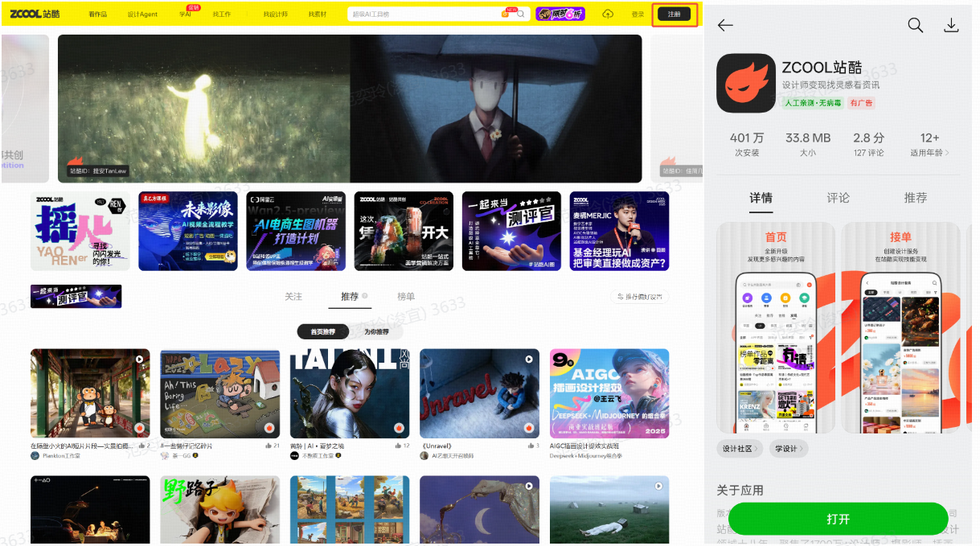Open the main hero banner with the umbrella figure
980x546 pixels.
pyautogui.click(x=350, y=109)
